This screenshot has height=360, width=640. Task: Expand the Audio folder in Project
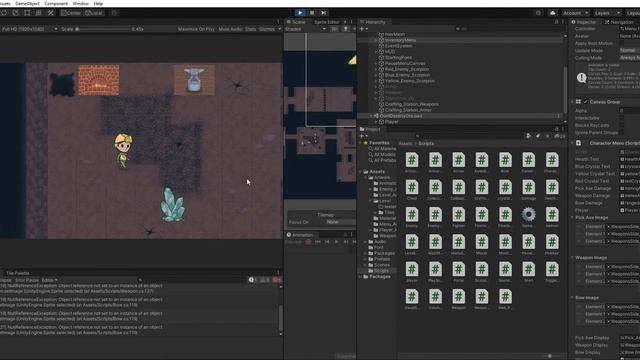point(365,242)
